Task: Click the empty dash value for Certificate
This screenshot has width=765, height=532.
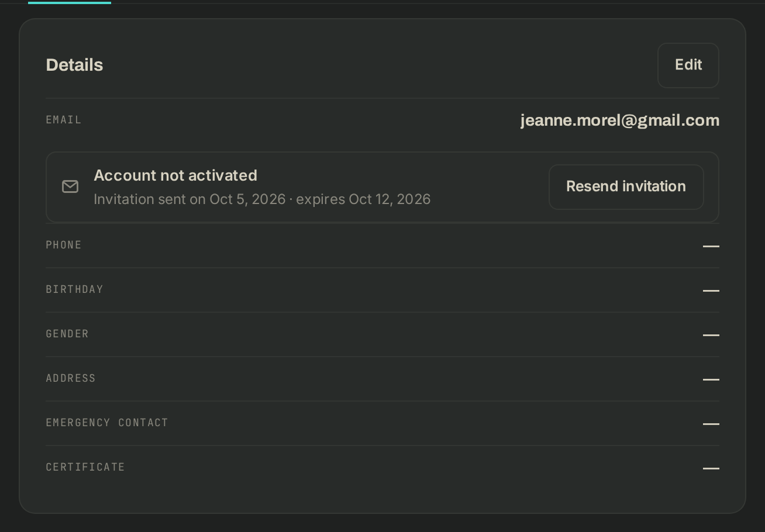Action: pyautogui.click(x=711, y=468)
